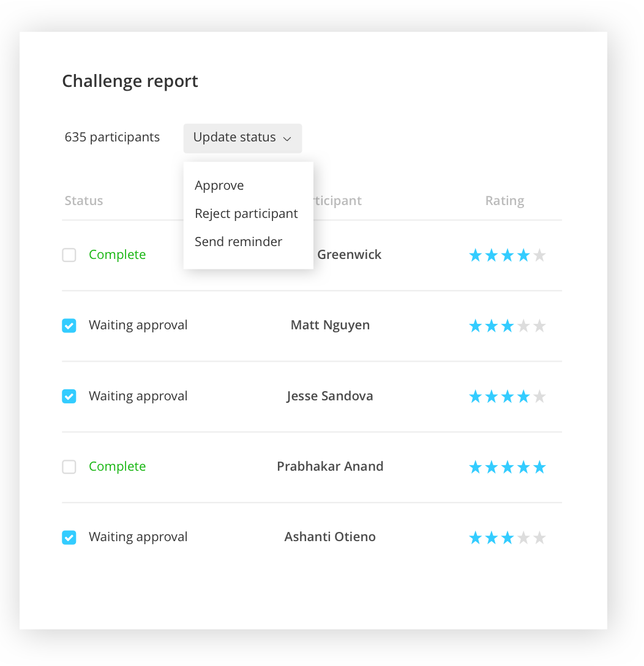Viewport: 644px width, 666px height.
Task: Click first star in Jesse Sandova's rating
Action: point(476,397)
